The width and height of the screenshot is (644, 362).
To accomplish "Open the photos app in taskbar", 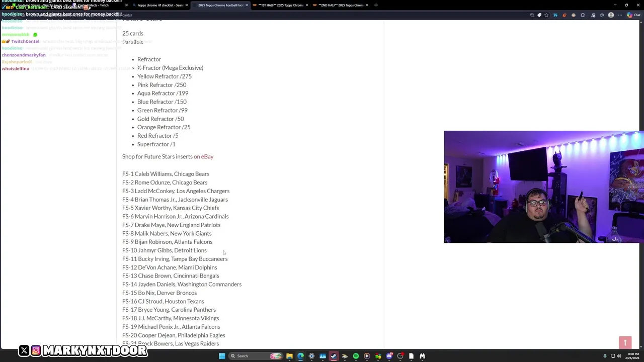I will pos(323,356).
